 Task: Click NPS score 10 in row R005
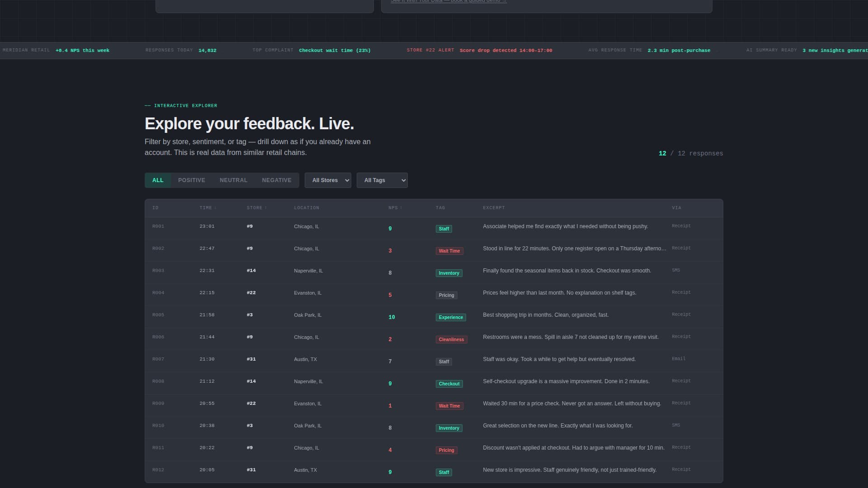(x=392, y=318)
